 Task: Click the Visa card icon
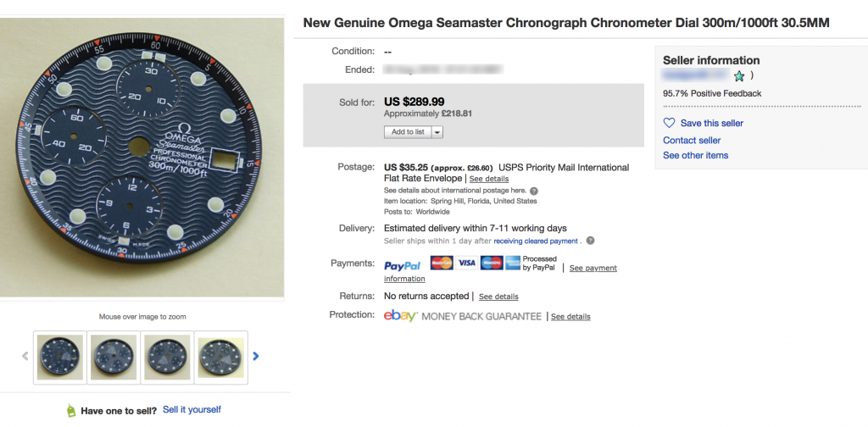tap(467, 263)
